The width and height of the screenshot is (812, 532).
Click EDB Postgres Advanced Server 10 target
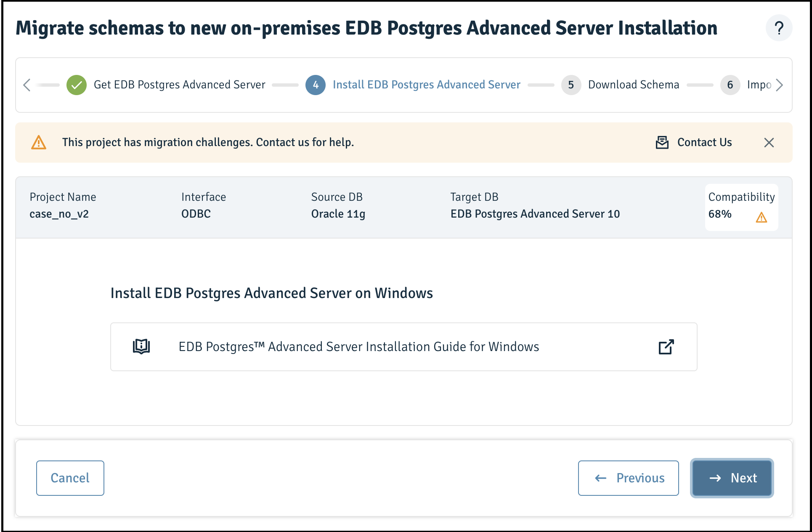point(535,214)
